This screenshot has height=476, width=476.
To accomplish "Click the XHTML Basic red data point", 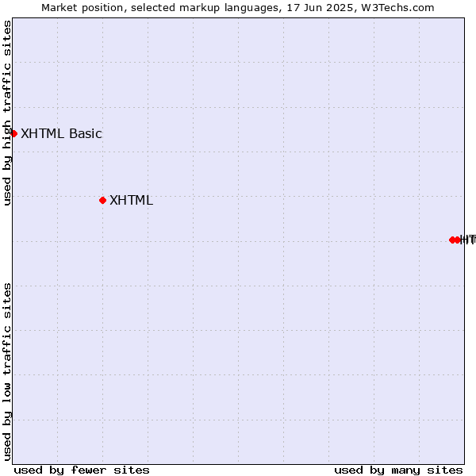I will click(13, 133).
